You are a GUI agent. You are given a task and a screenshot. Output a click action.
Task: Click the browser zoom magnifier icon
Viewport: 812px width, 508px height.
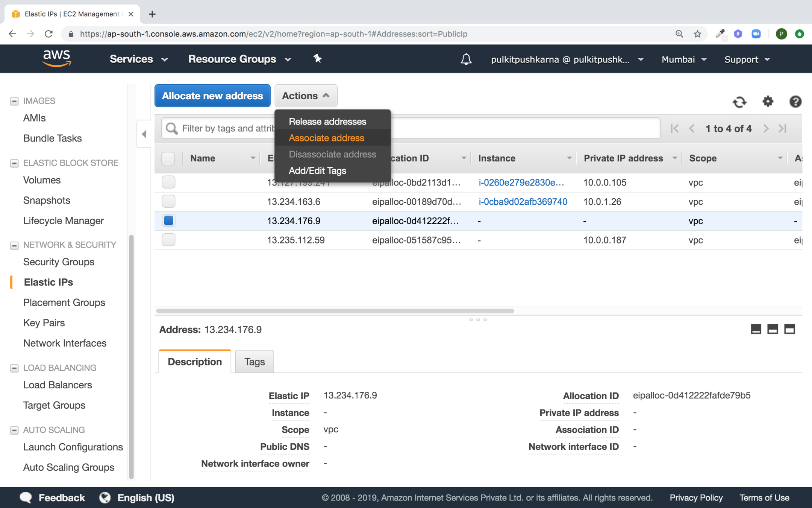(679, 34)
